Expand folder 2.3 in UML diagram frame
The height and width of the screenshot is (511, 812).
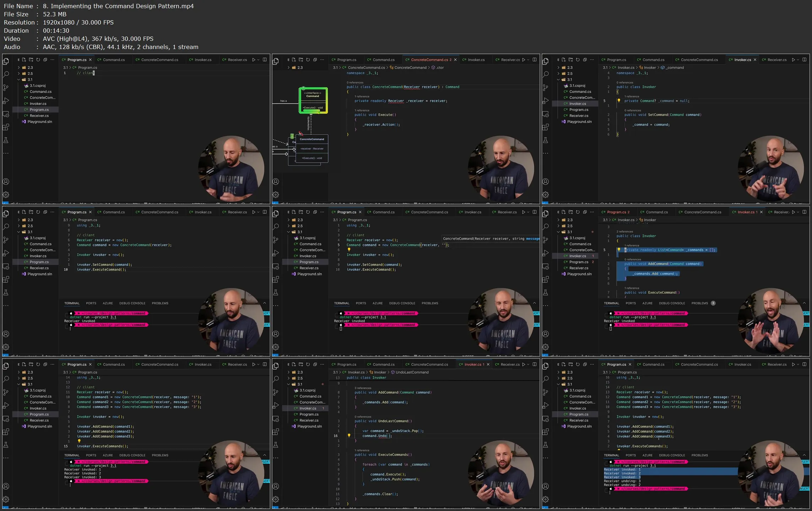point(289,67)
